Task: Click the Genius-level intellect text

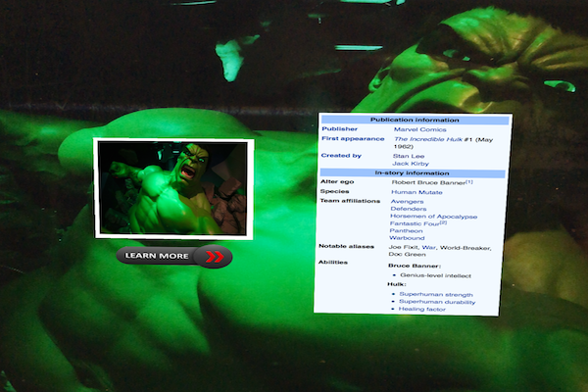Action: pos(435,275)
